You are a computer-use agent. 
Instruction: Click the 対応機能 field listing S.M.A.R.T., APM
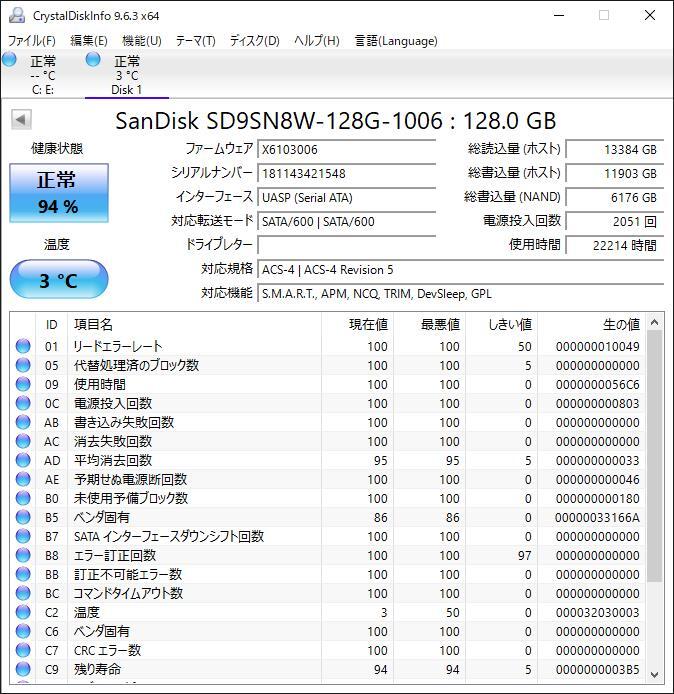pyautogui.click(x=461, y=293)
